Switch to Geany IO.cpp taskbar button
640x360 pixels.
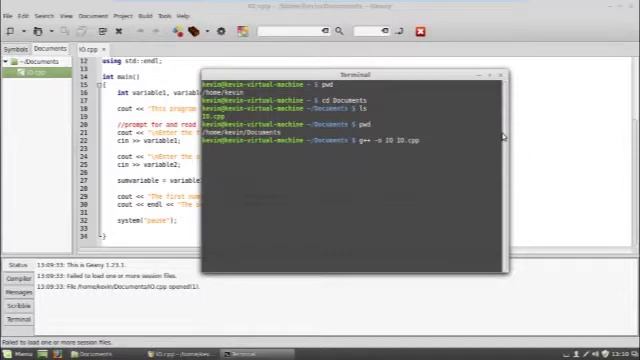click(180, 354)
